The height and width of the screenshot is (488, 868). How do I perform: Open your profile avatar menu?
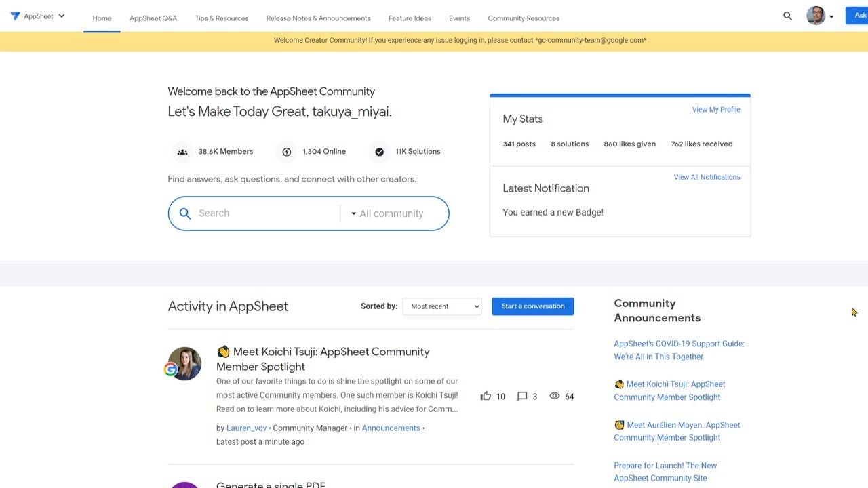tap(815, 15)
